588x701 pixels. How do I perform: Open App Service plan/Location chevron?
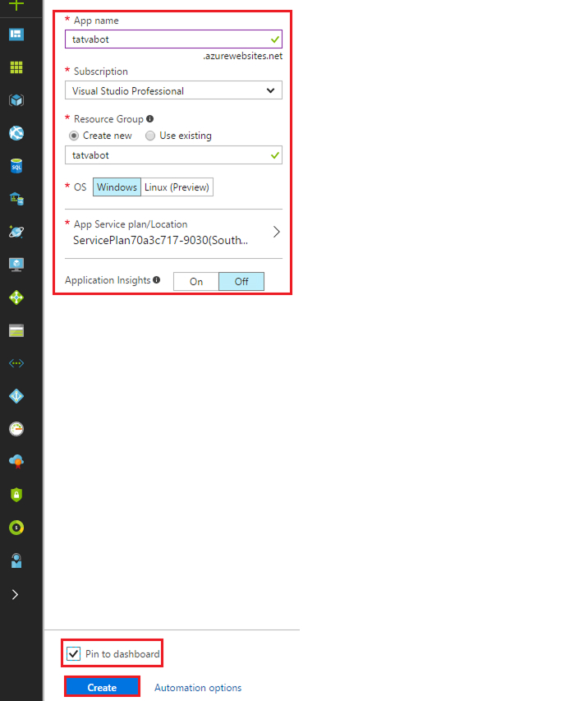pos(277,232)
